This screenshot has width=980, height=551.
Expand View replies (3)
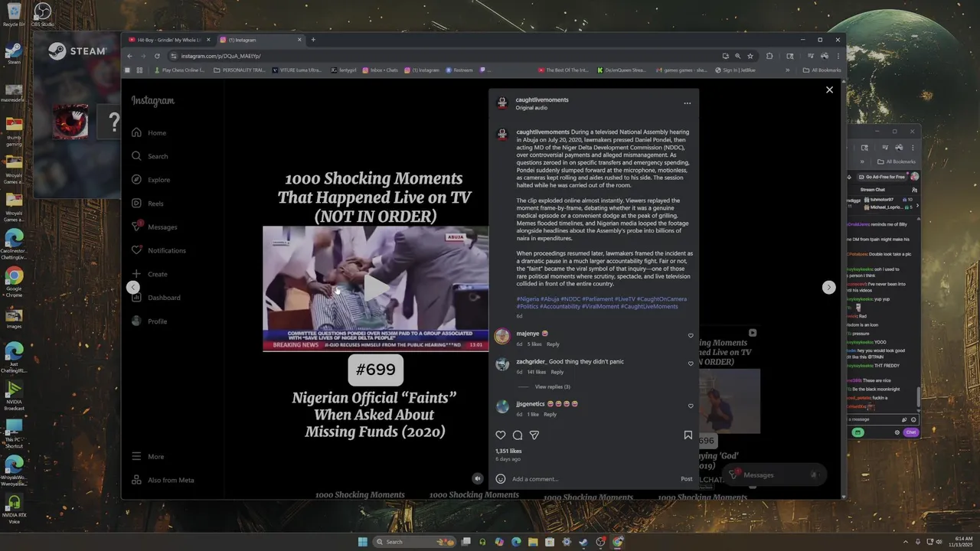(x=552, y=386)
